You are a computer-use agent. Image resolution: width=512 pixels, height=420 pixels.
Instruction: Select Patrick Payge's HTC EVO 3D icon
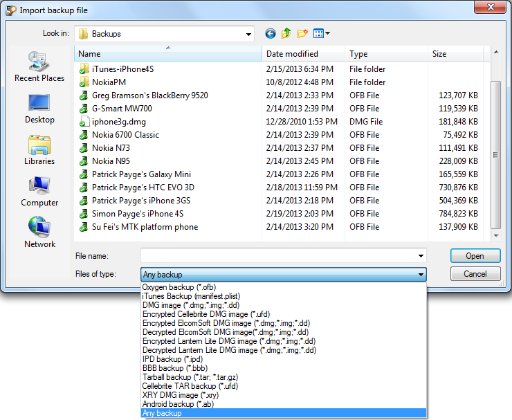(84, 188)
